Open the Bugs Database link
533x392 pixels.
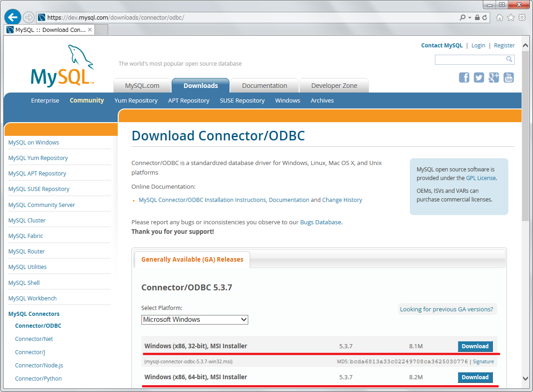(320, 222)
